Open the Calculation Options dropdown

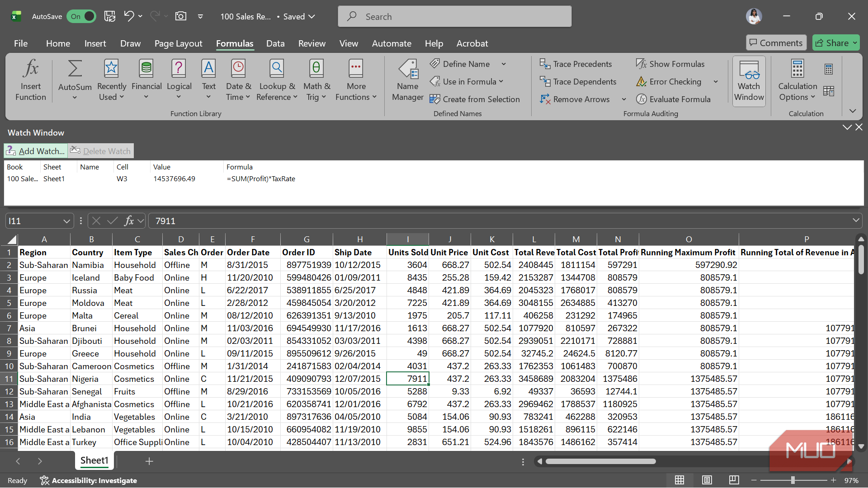(x=797, y=80)
